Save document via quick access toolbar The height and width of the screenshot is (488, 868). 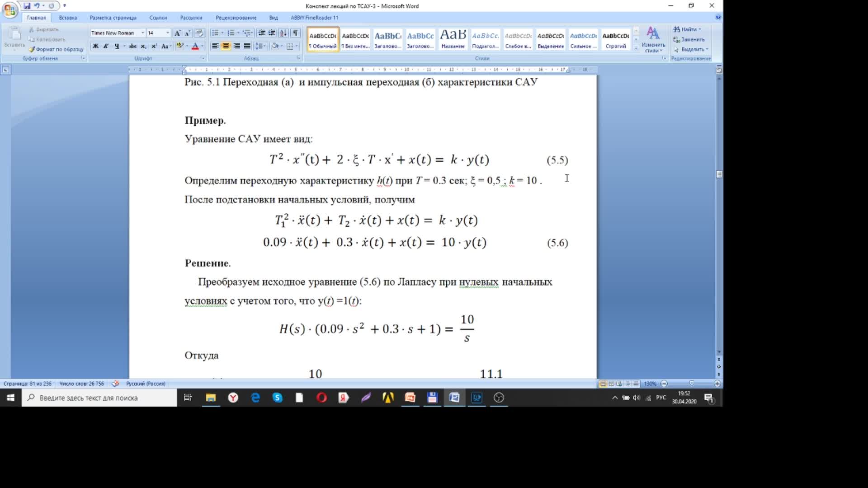27,6
